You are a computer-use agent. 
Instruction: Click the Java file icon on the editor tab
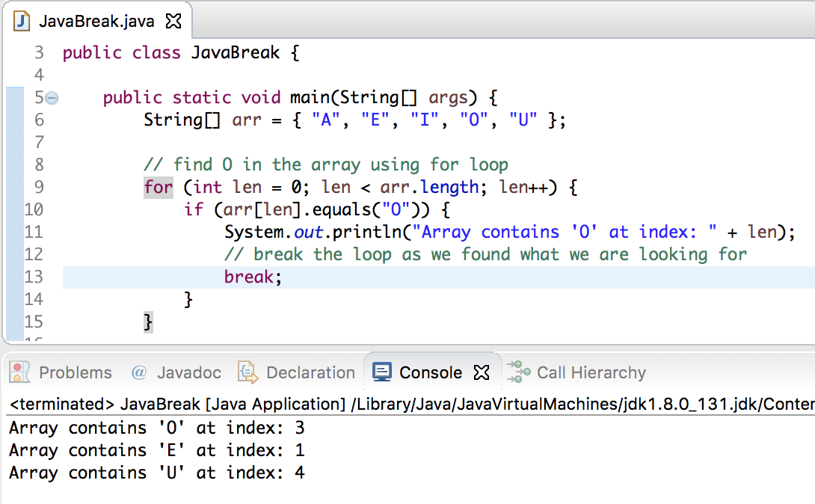pos(22,22)
